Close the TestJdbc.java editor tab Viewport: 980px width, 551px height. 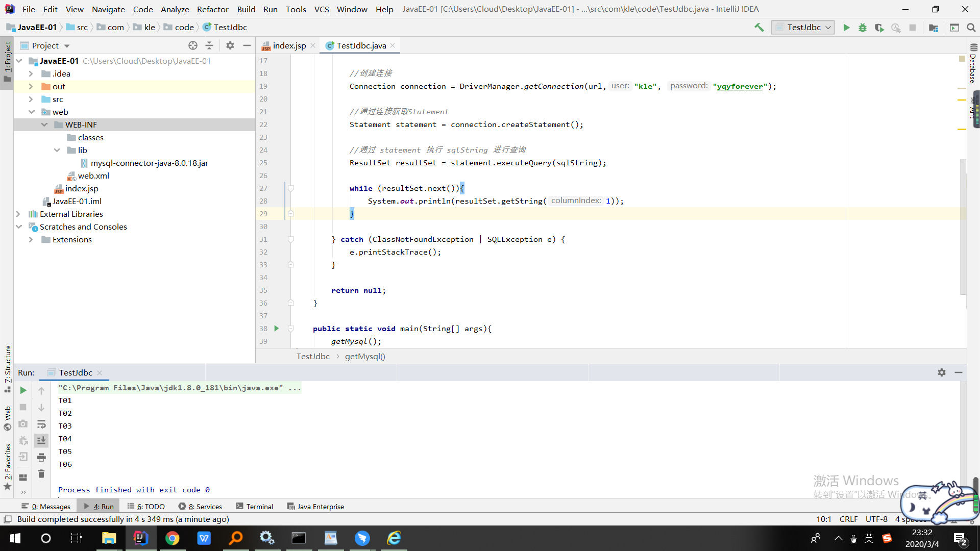pyautogui.click(x=393, y=45)
